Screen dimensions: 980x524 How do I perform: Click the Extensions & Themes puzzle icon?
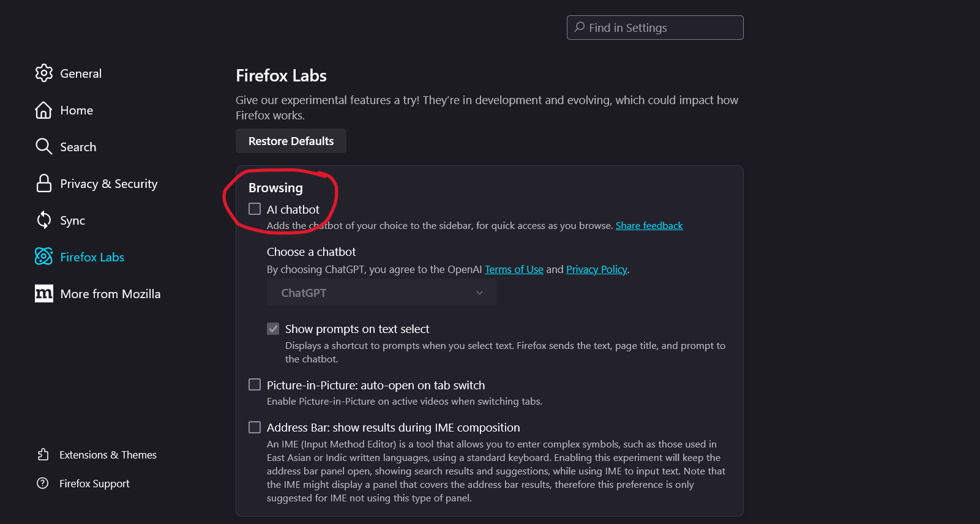click(x=43, y=455)
